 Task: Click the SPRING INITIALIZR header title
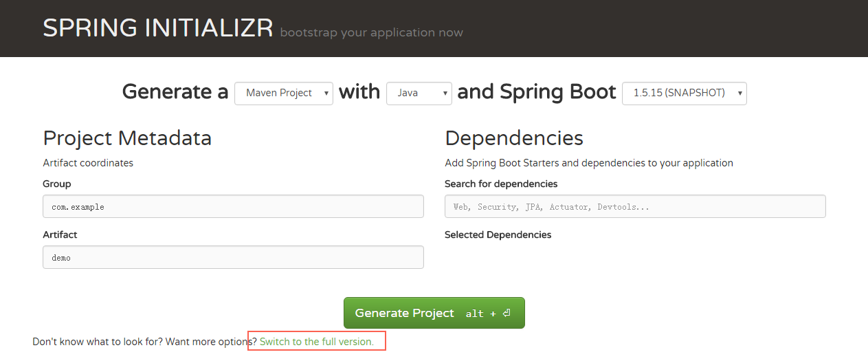[x=158, y=28]
